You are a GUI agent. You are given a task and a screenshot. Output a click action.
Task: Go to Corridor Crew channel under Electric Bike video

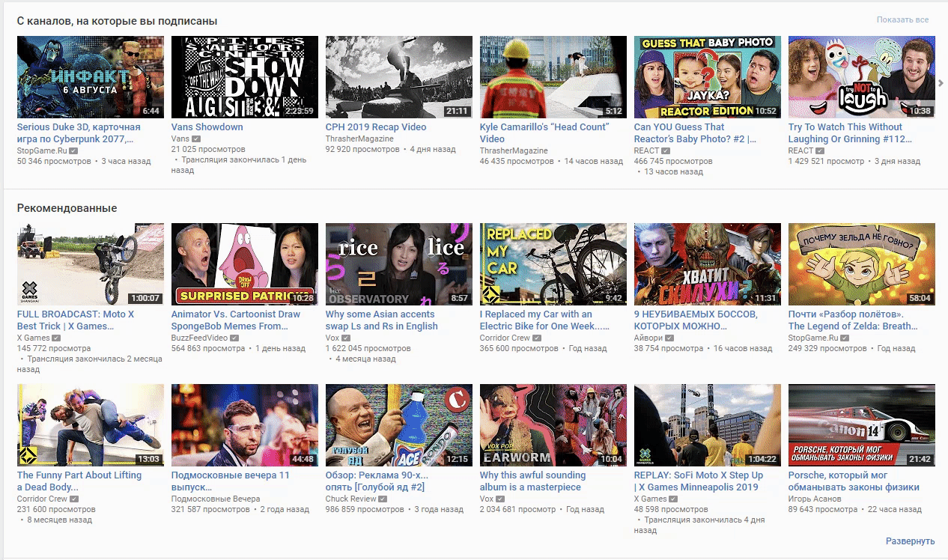coord(505,338)
